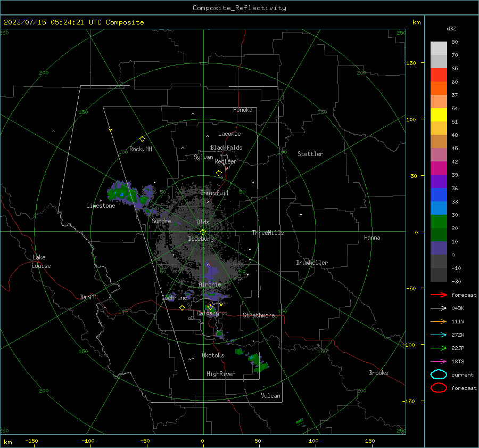
Task: Click the green storm cell east of HighRiver
Action: click(x=258, y=362)
